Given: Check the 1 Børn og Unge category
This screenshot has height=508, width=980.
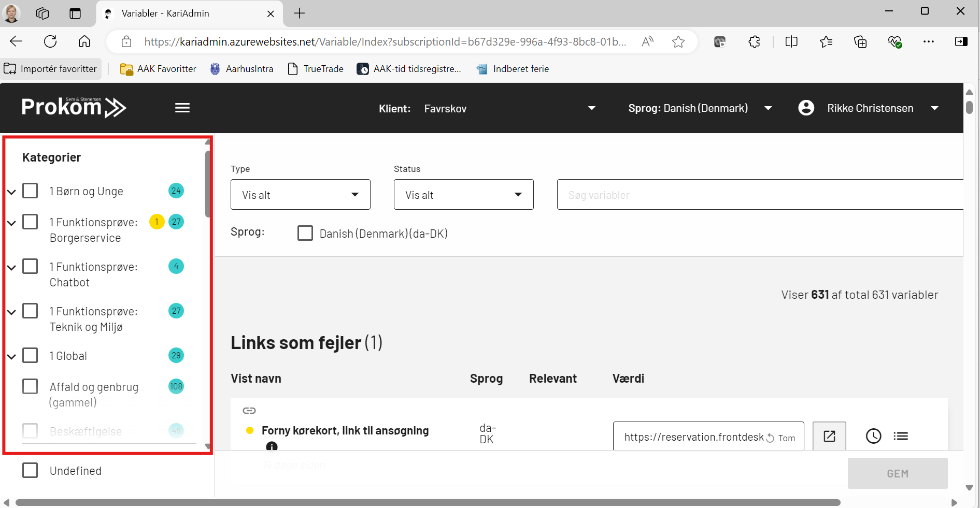Looking at the screenshot, I should pyautogui.click(x=31, y=191).
